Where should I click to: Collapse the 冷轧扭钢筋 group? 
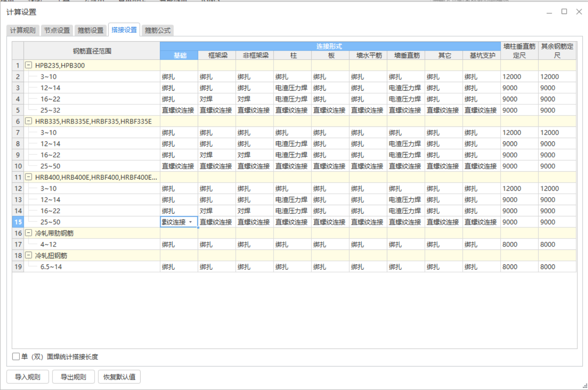click(29, 255)
